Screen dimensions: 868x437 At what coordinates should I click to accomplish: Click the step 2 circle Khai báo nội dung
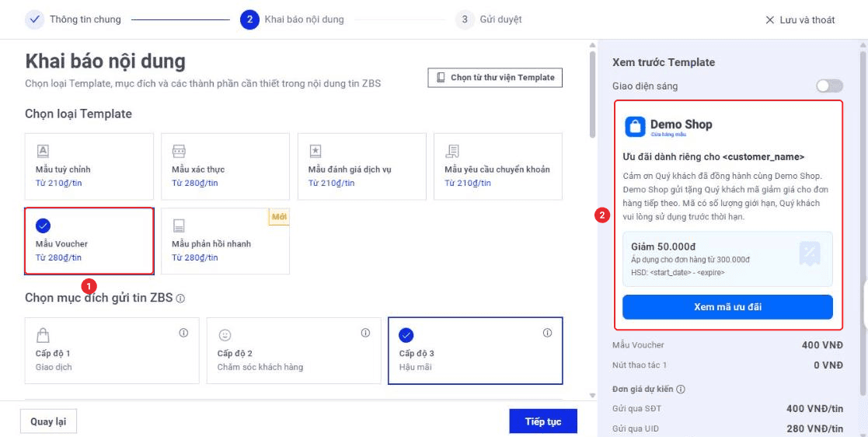coord(249,19)
